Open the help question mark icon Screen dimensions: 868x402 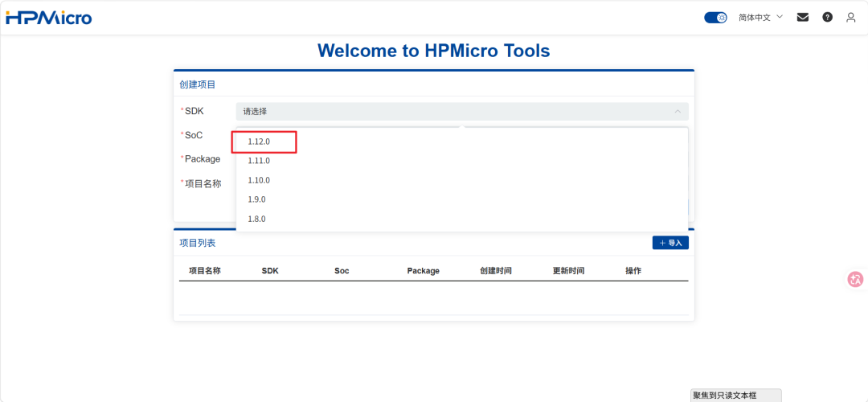827,17
